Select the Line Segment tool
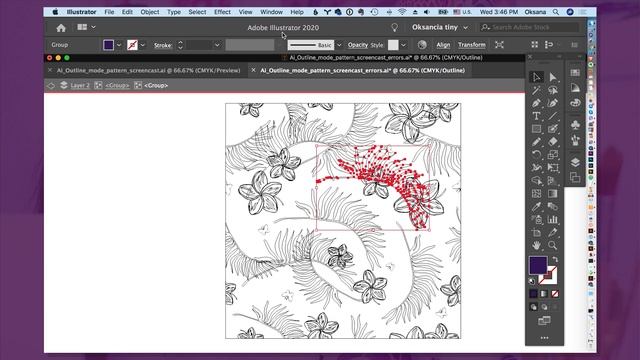This screenshot has width=640, height=360. pyautogui.click(x=553, y=116)
